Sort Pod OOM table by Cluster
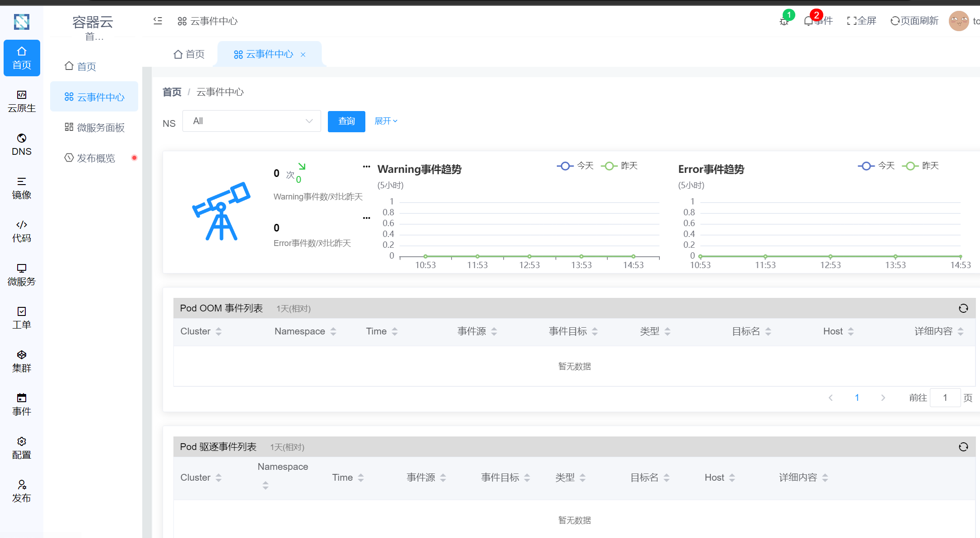This screenshot has width=980, height=538. (219, 331)
